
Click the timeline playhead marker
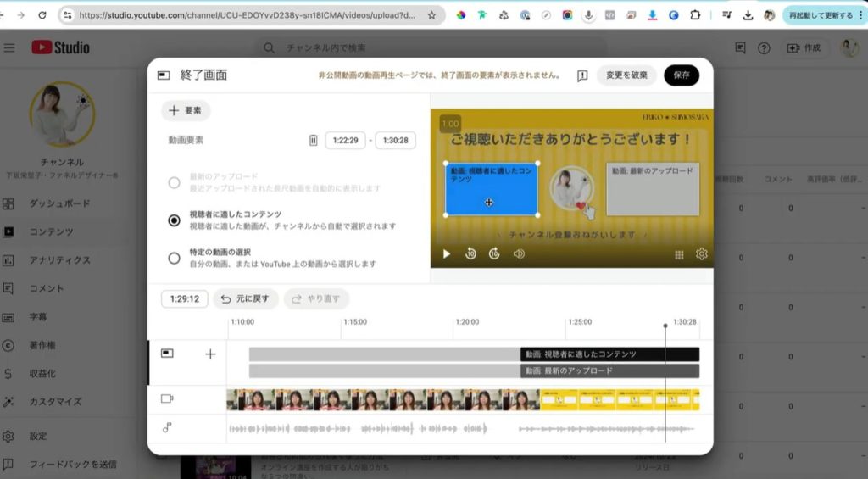point(665,326)
